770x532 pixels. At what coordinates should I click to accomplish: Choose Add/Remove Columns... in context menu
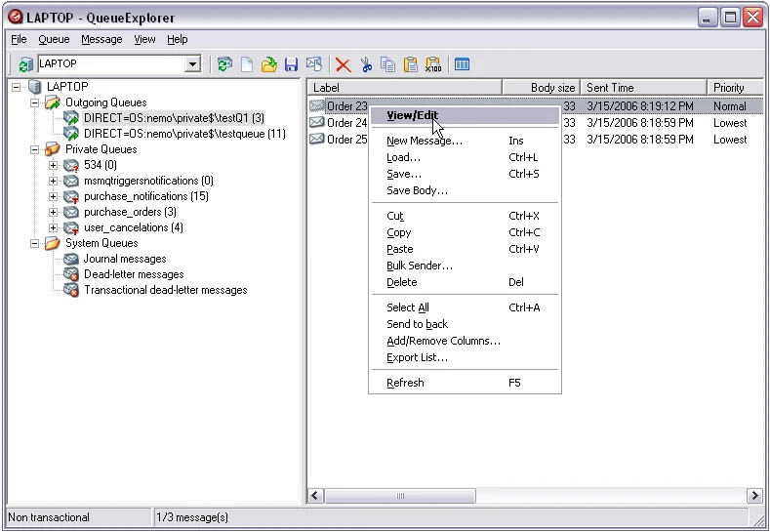click(x=465, y=341)
